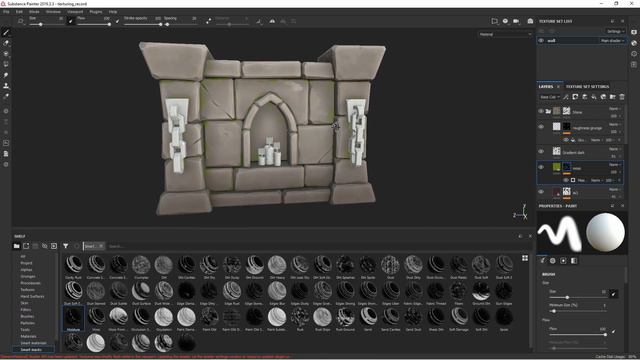Select Grunges category in Shelf
Screen dimensions: 640x360
(x=28, y=276)
